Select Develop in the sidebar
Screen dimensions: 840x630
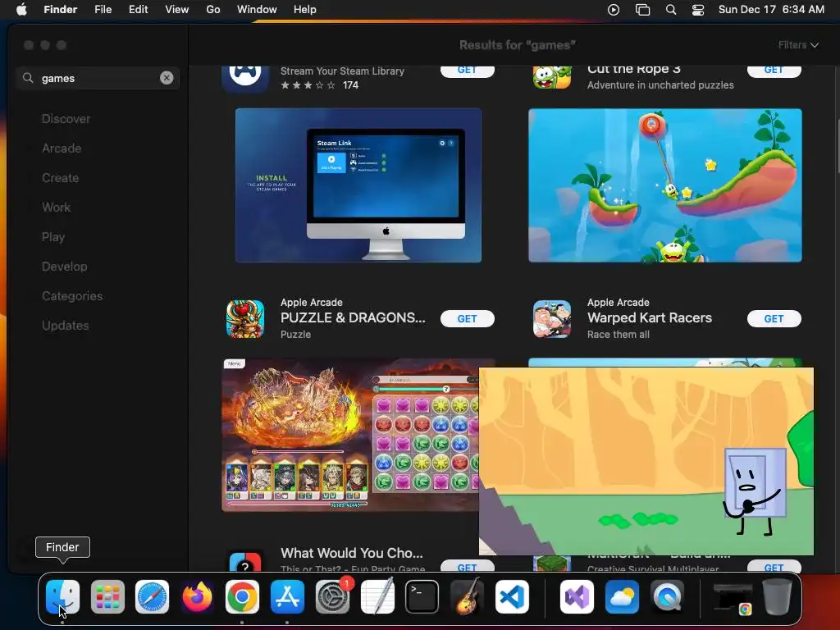pos(64,267)
